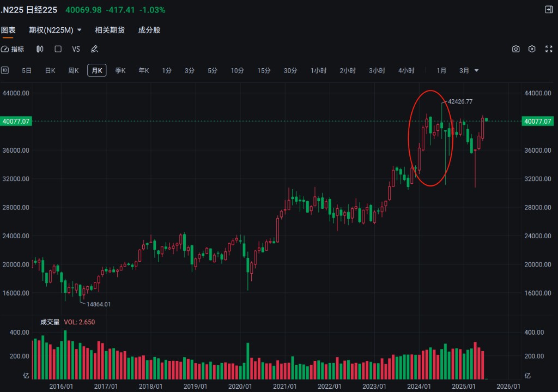The height and width of the screenshot is (392, 558).
Task: Open the 成分股 tab
Action: (x=149, y=31)
